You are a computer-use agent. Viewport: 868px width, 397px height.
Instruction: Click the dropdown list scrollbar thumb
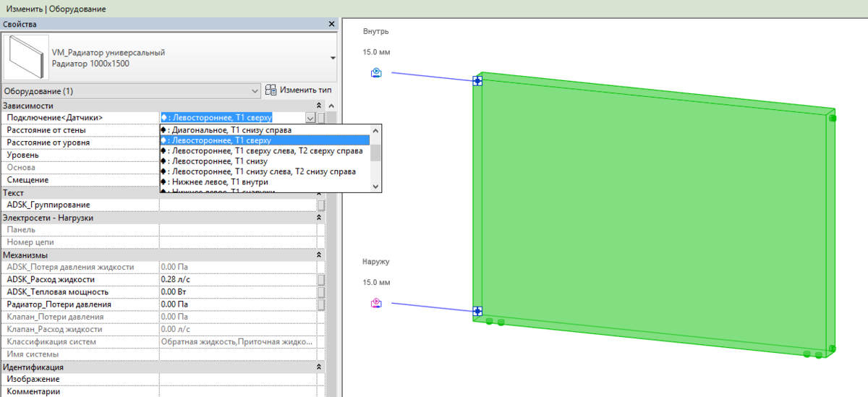(x=375, y=153)
